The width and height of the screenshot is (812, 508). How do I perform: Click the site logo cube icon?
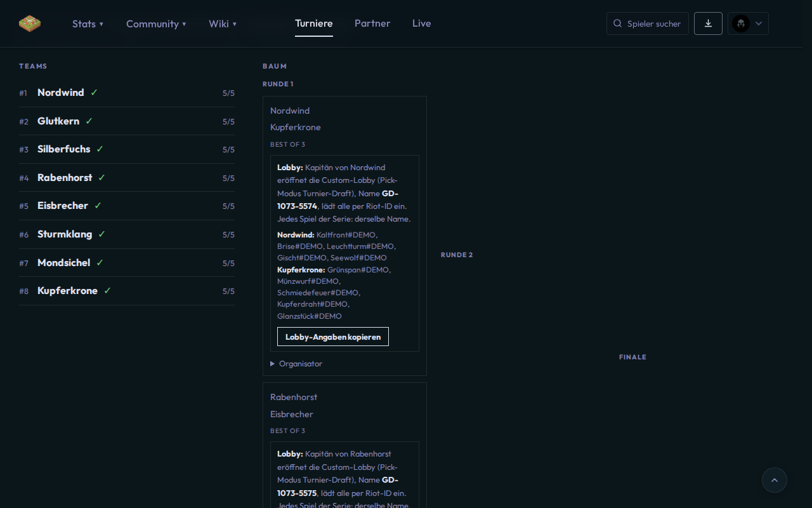(29, 23)
